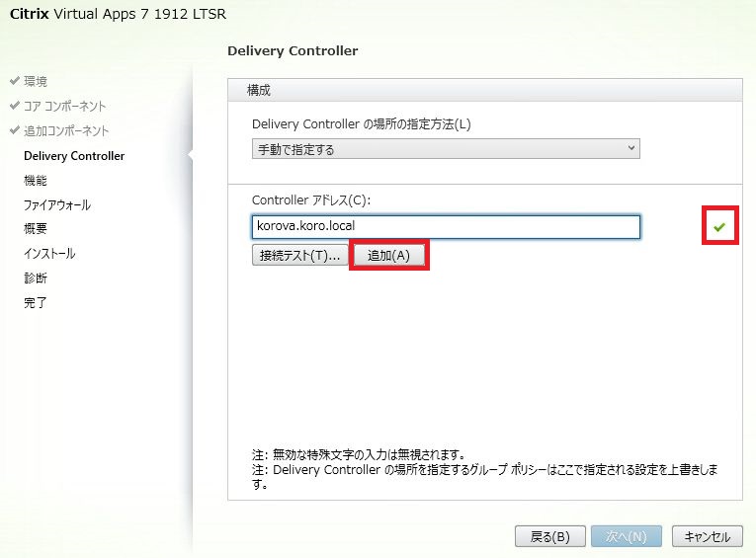The image size is (756, 558).
Task: Click the checkmark icon beside 追加コンポーネント
Action: [x=15, y=130]
